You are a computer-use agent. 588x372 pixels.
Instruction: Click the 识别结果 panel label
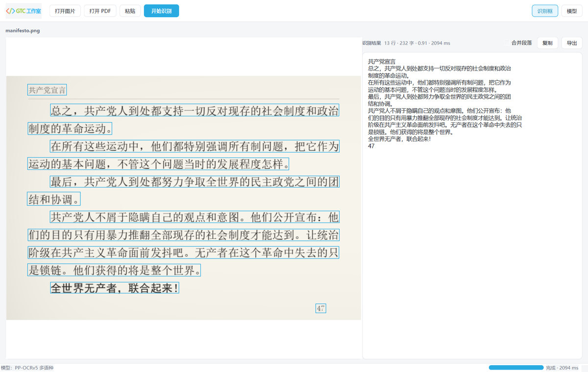pos(372,43)
